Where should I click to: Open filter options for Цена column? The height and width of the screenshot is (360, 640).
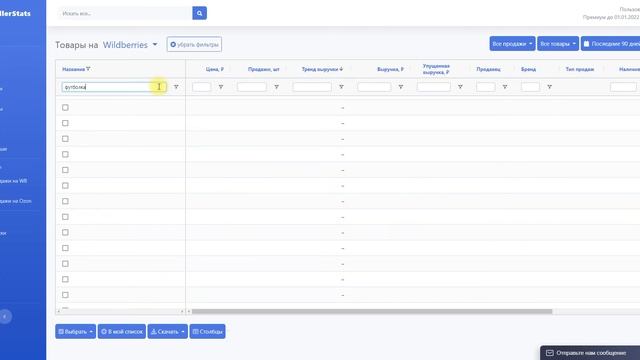[x=221, y=87]
